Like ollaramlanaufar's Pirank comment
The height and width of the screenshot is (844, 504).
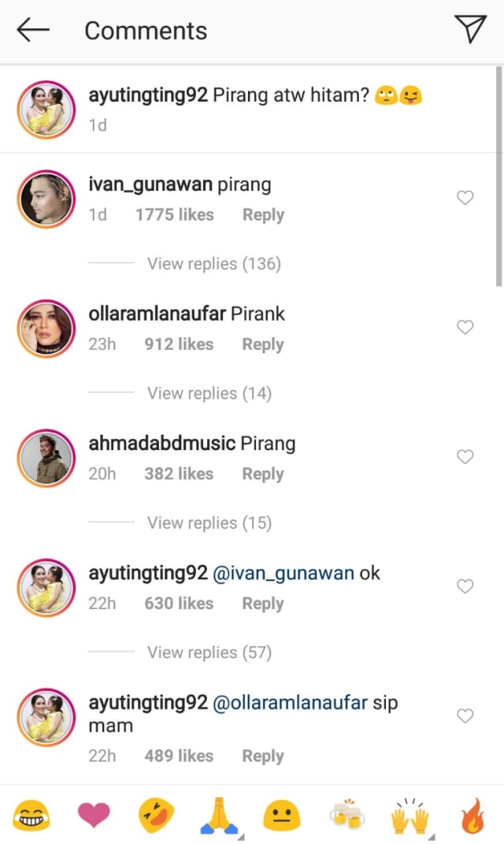point(465,327)
